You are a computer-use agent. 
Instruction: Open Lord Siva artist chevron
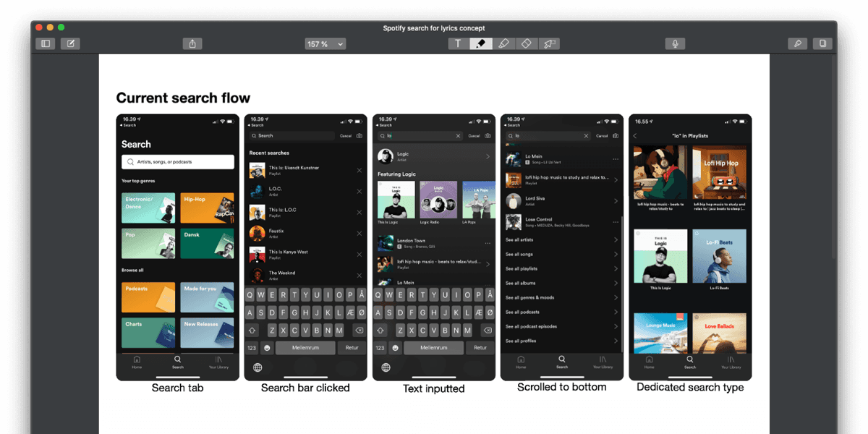pos(616,201)
